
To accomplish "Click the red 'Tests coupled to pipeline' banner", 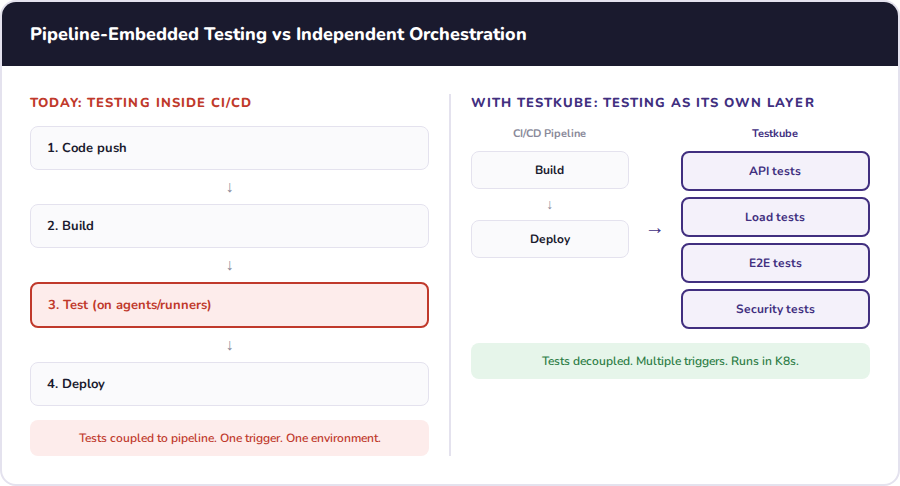I will pyautogui.click(x=229, y=438).
